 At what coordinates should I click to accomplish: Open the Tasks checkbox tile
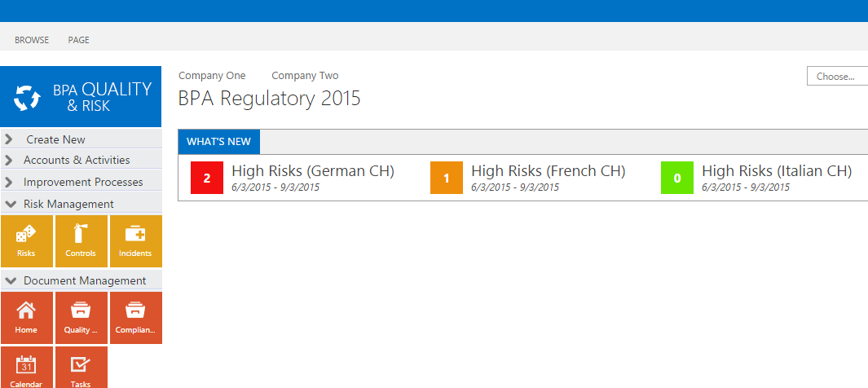coord(81,368)
